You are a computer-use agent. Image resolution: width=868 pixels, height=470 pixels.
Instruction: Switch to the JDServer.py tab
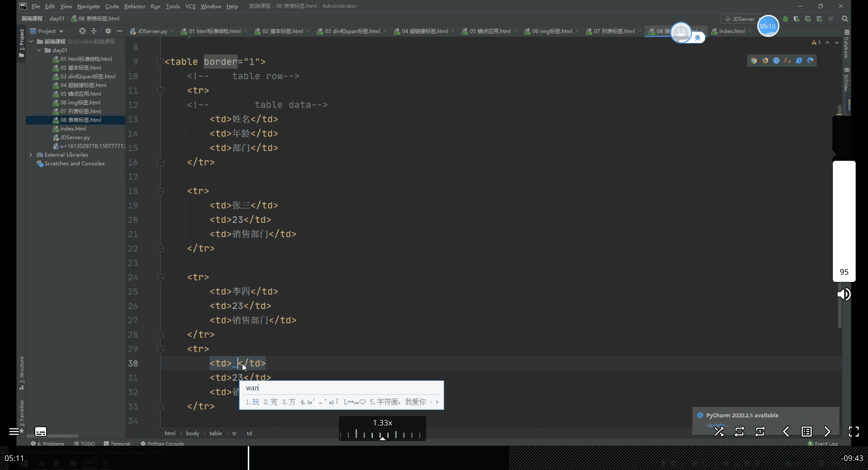click(149, 31)
